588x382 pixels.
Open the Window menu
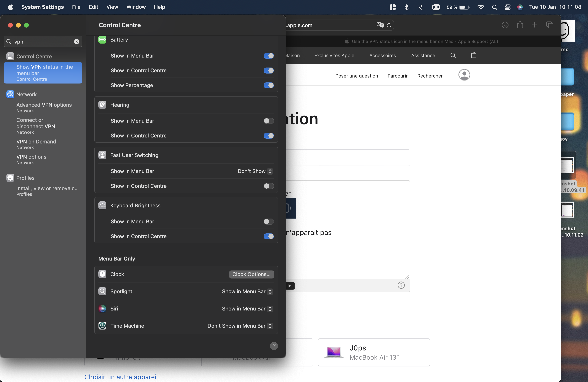click(x=136, y=7)
